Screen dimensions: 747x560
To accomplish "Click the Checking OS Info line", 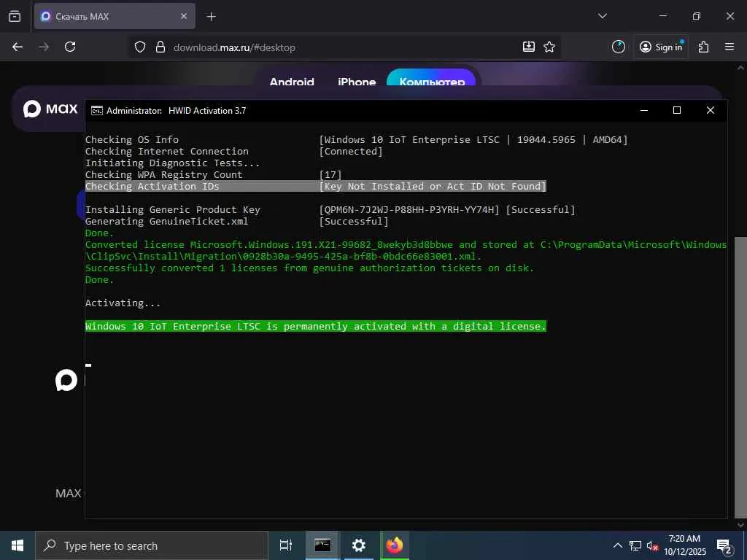I will [356, 139].
